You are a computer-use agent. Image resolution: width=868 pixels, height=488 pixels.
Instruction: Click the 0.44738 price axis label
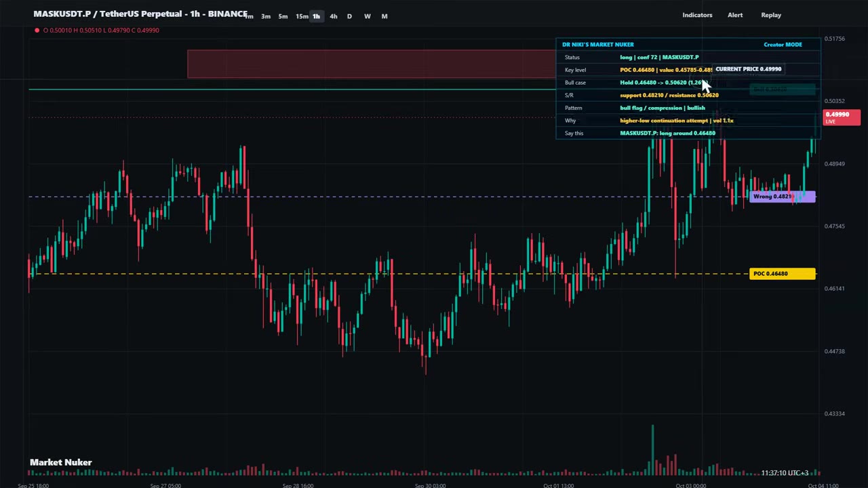[835, 351]
